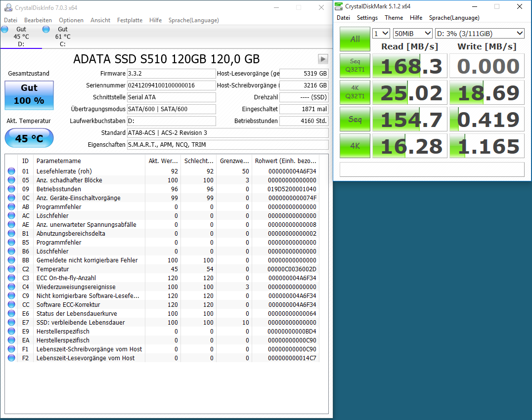Viewport: 532px width, 420px height.
Task: Click status orb for Gemeldete nicht korrigierbare Fehler
Action: coord(11,260)
